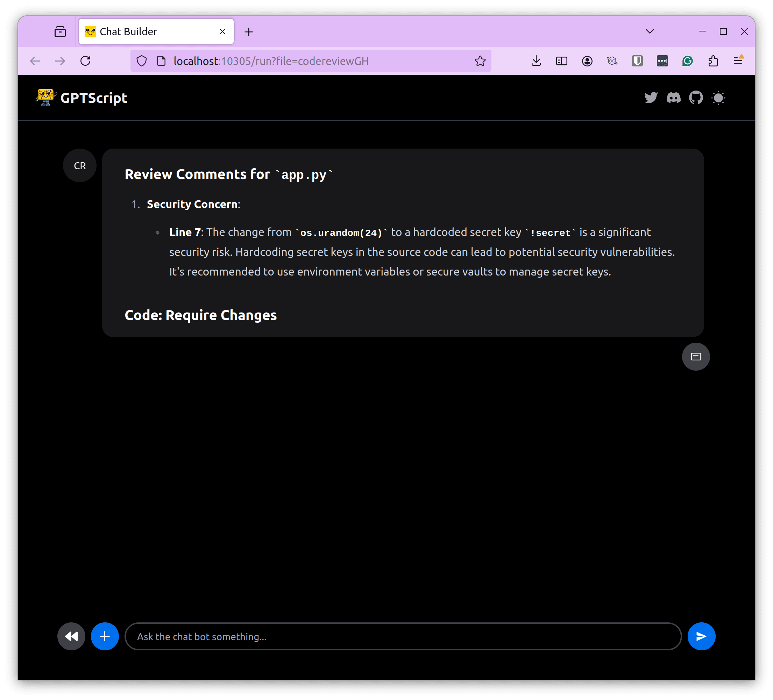Open the browser downloads panel
Image resolution: width=773 pixels, height=700 pixels.
tap(537, 61)
